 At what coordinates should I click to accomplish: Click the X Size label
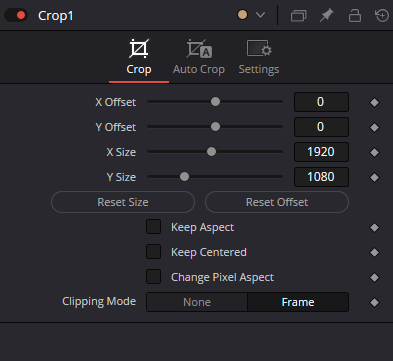(121, 152)
